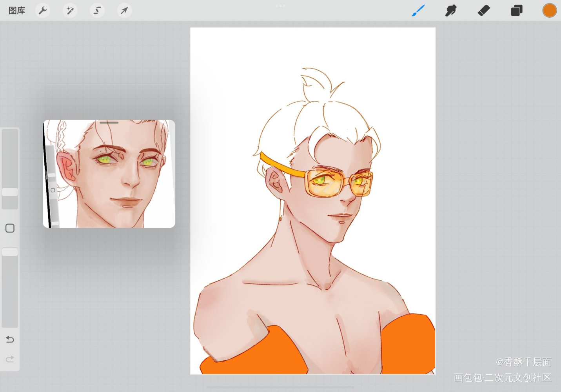Activate the Selection tool

(97, 11)
